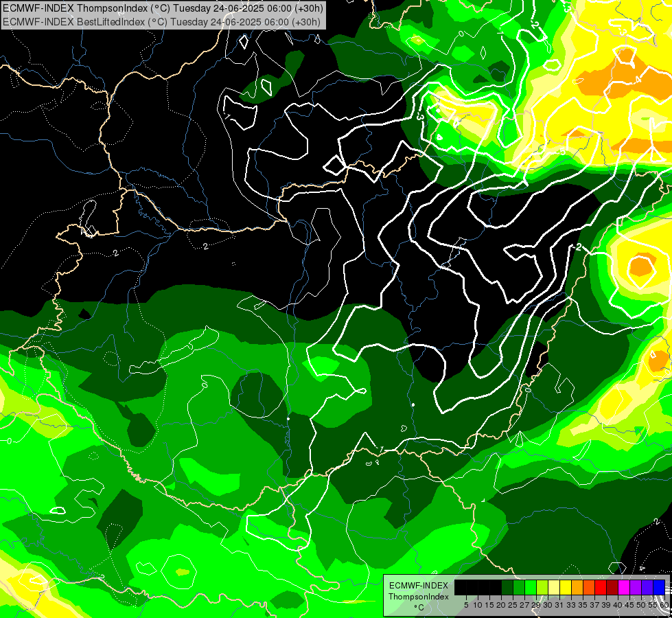
Task: Pick the bright green 27–29 legend swatch
Action: tap(531, 587)
